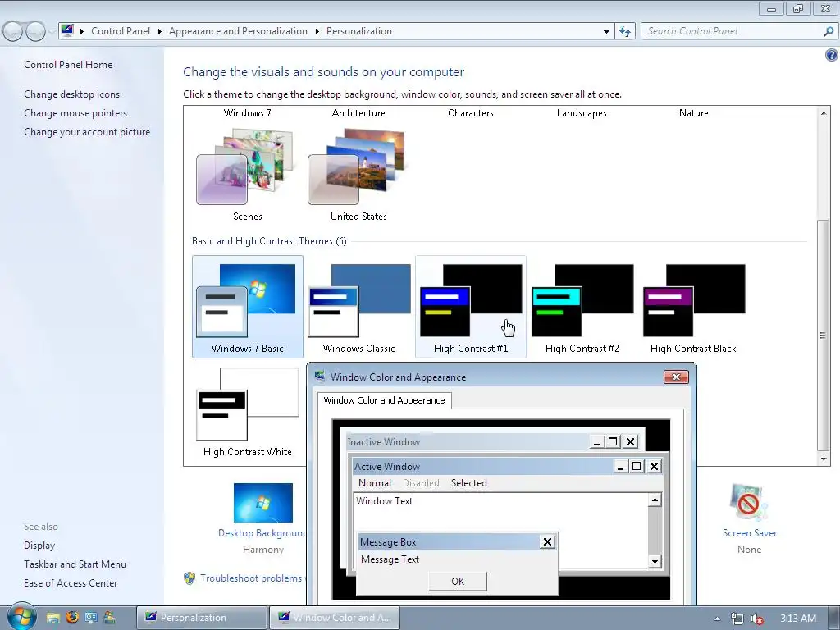Screen dimensions: 840x630
Task: Click the help question mark icon
Action: [832, 55]
